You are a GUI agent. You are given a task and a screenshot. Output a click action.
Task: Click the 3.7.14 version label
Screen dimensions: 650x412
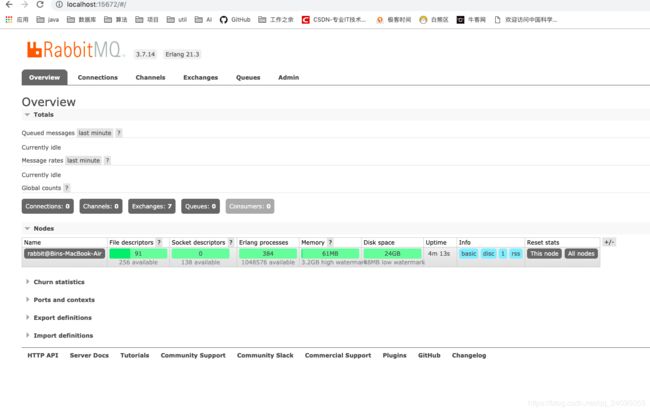coord(145,54)
